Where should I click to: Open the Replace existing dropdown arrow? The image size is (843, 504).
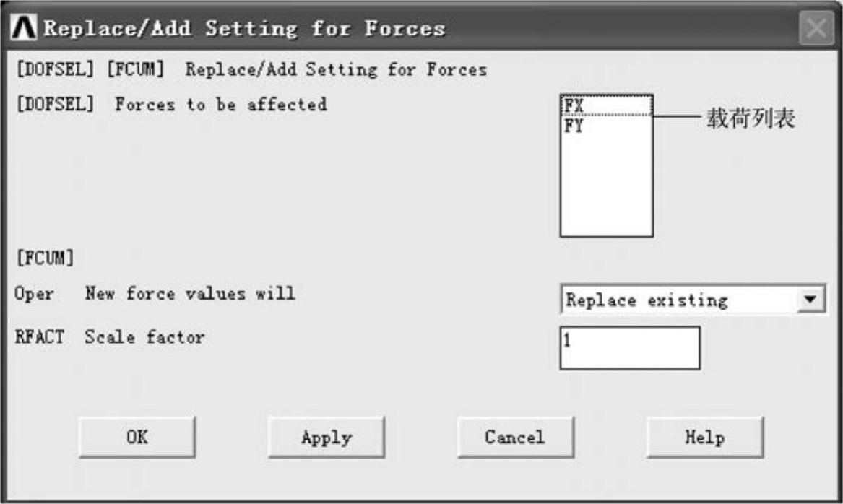[810, 299]
